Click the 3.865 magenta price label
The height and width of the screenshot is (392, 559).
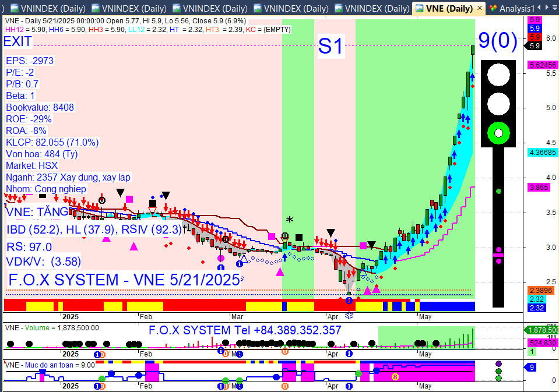(539, 188)
